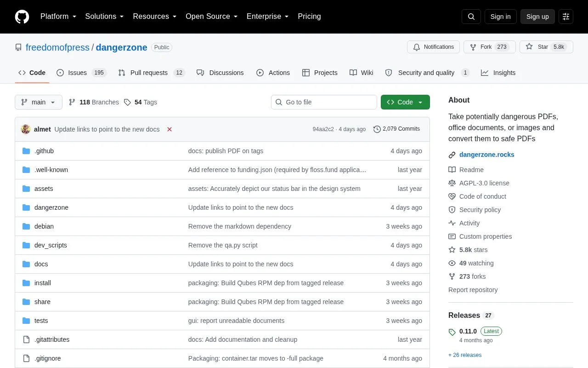Click the search magnifier icon in header
This screenshot has width=588, height=368.
click(x=471, y=17)
